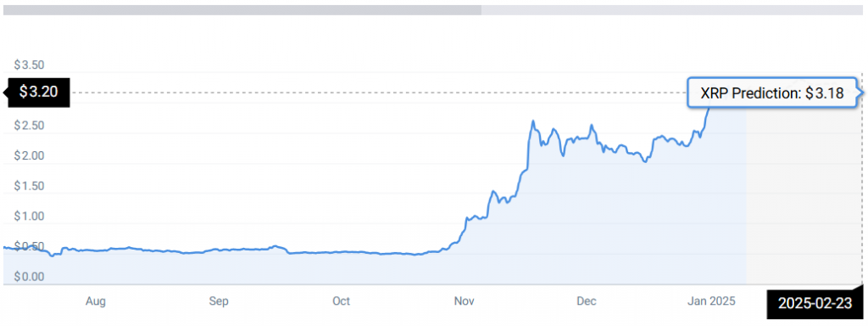Click the dark progress bar at top
This screenshot has width=868, height=326.
coord(242,10)
